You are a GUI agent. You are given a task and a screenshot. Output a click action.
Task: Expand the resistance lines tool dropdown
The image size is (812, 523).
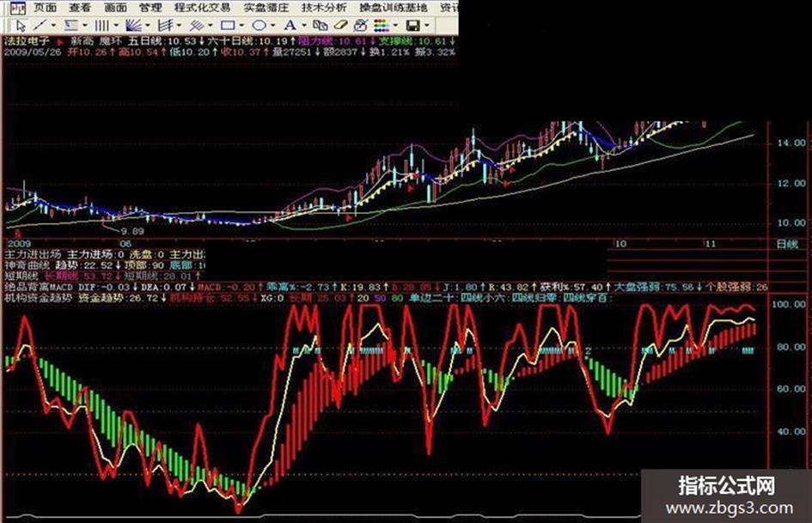pos(179,26)
